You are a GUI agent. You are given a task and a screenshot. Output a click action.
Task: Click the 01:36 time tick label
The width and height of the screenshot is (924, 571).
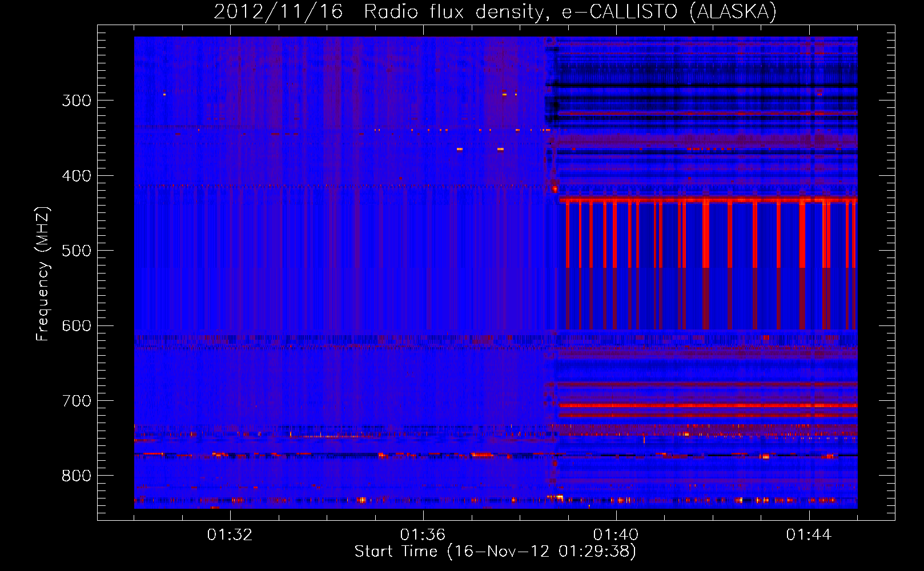423,535
